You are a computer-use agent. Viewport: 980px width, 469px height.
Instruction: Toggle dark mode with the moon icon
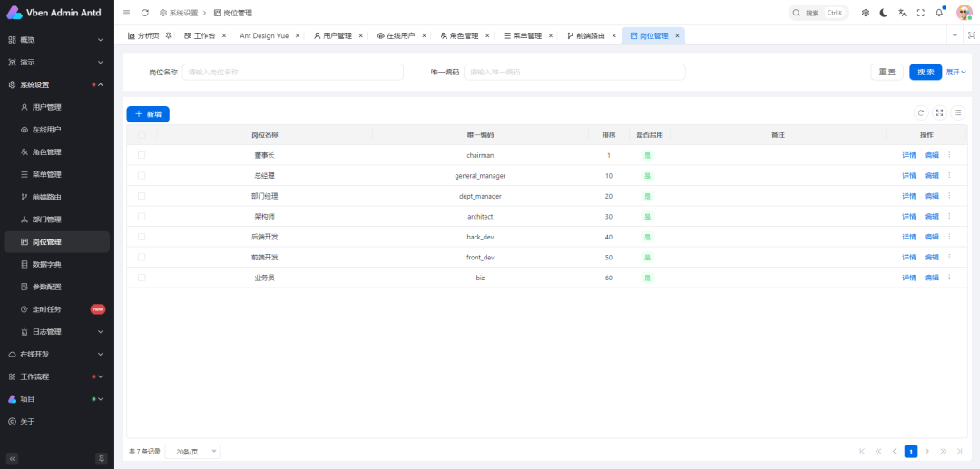tap(884, 13)
